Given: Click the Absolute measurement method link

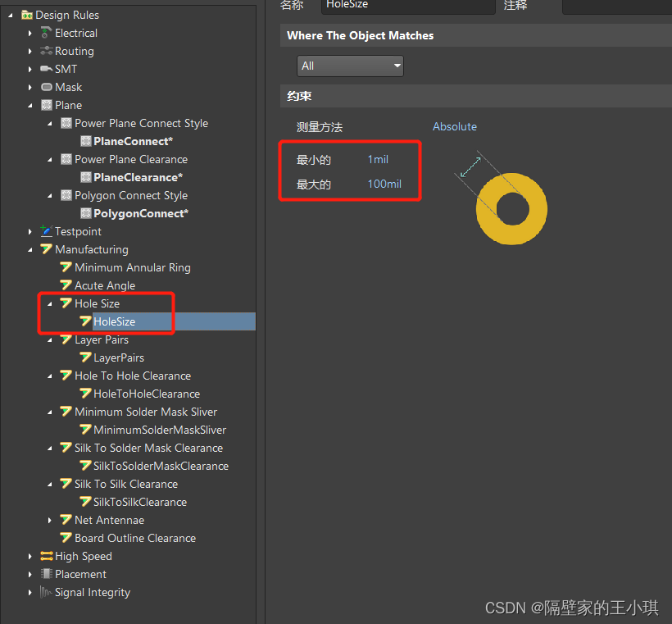Looking at the screenshot, I should click(454, 126).
